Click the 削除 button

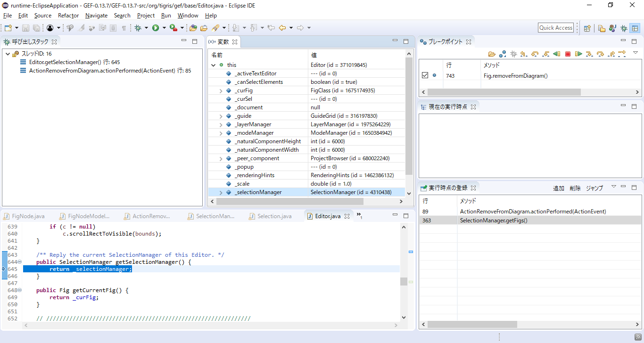(575, 188)
